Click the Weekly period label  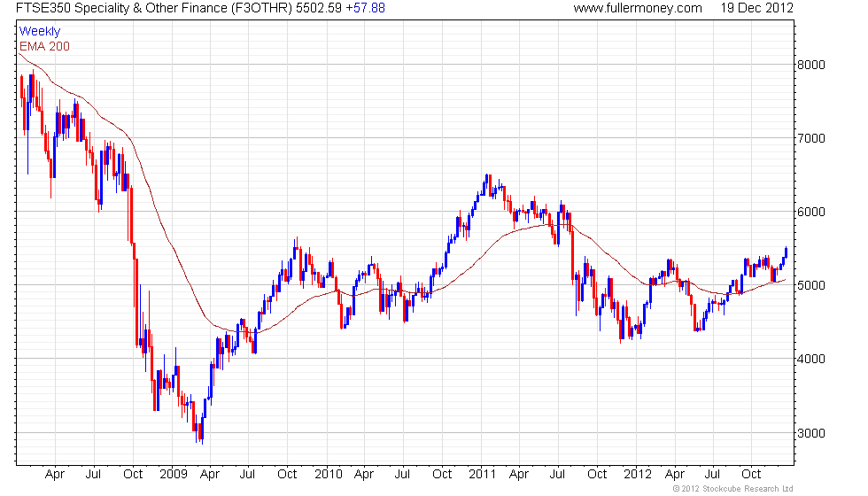[39, 32]
